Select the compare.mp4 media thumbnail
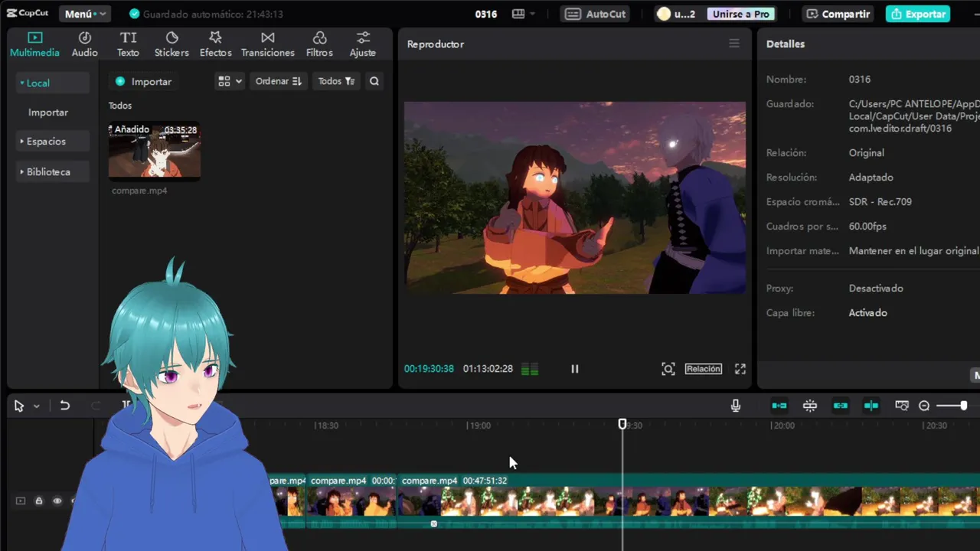Screen dimensions: 980x551 tap(154, 151)
